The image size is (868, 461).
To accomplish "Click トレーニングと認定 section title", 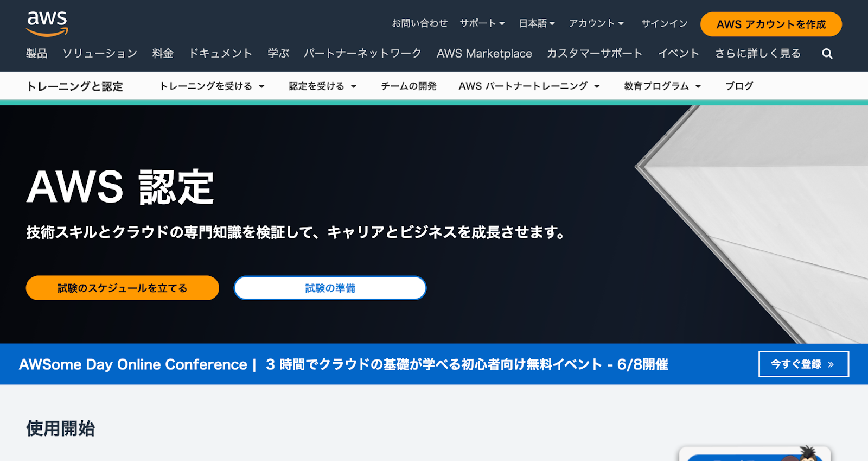I will 75,86.
